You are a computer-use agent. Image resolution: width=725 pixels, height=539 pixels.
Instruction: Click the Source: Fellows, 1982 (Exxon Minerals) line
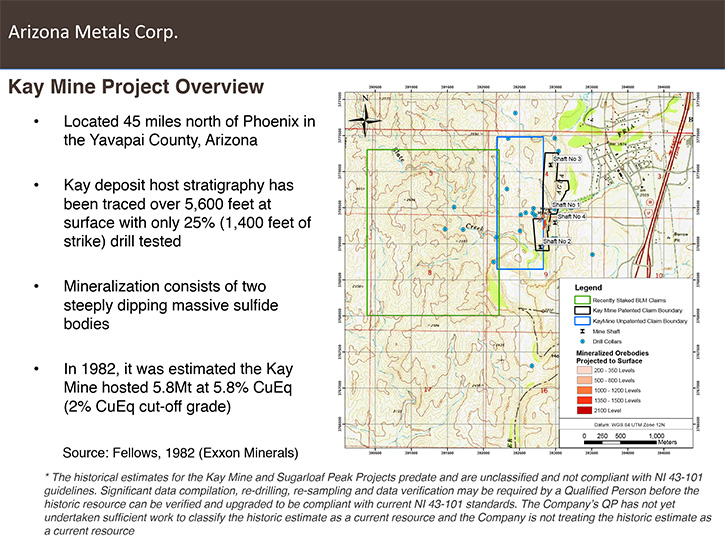click(x=180, y=453)
